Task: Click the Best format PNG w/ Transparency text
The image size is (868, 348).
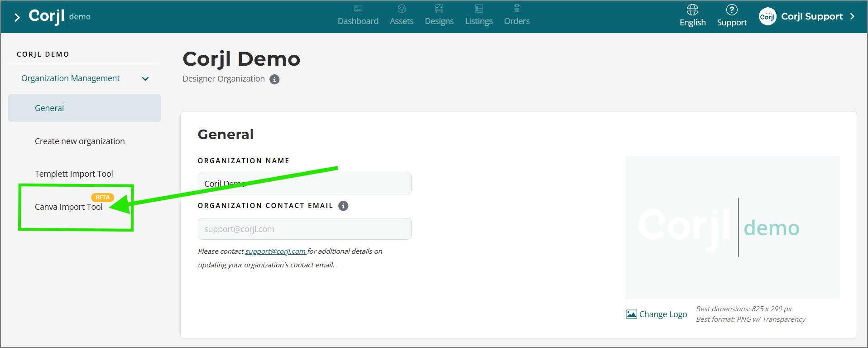Action: point(750,319)
